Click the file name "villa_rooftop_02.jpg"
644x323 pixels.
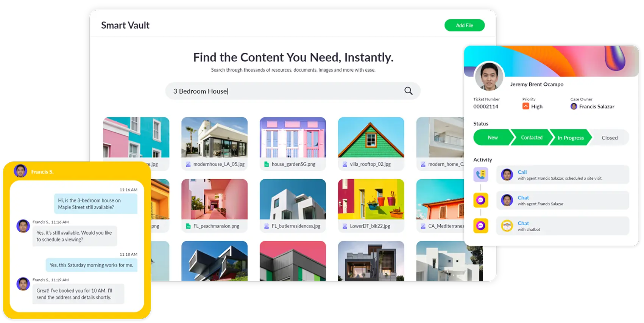[370, 164]
